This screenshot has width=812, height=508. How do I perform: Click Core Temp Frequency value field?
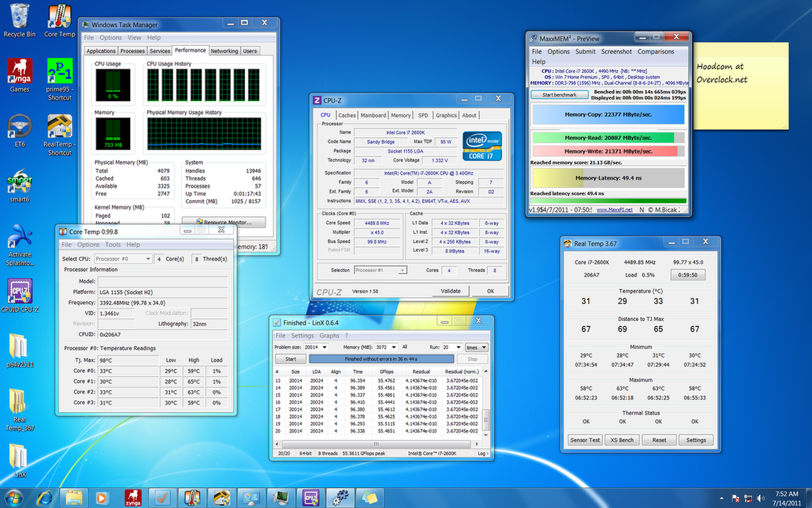pyautogui.click(x=163, y=303)
